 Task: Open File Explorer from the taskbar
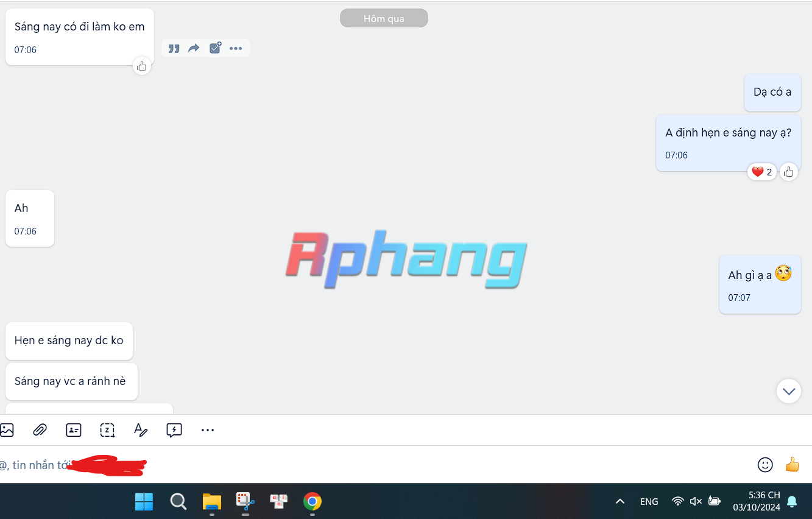pos(212,501)
